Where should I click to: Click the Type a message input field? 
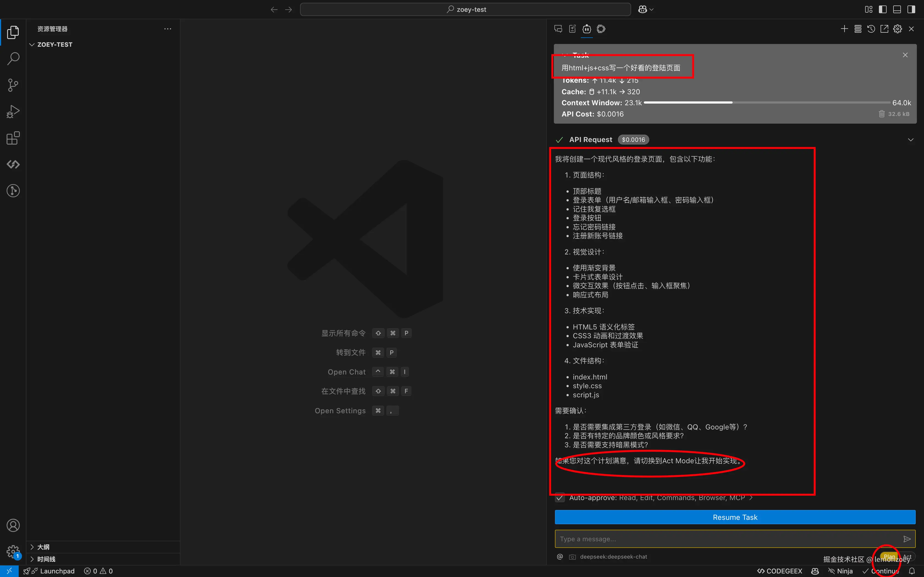click(x=725, y=539)
